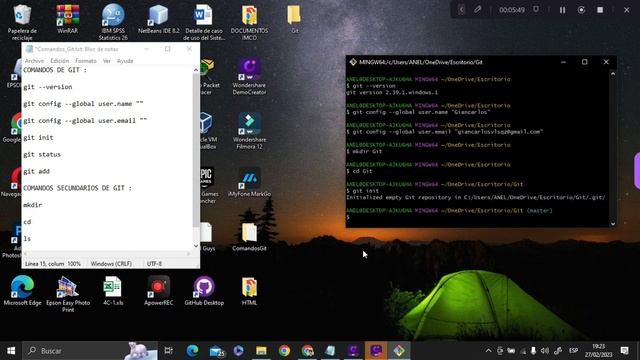Viewport: 640px width, 360px height.
Task: Open Google Chrome from the taskbar
Action: tap(284, 351)
